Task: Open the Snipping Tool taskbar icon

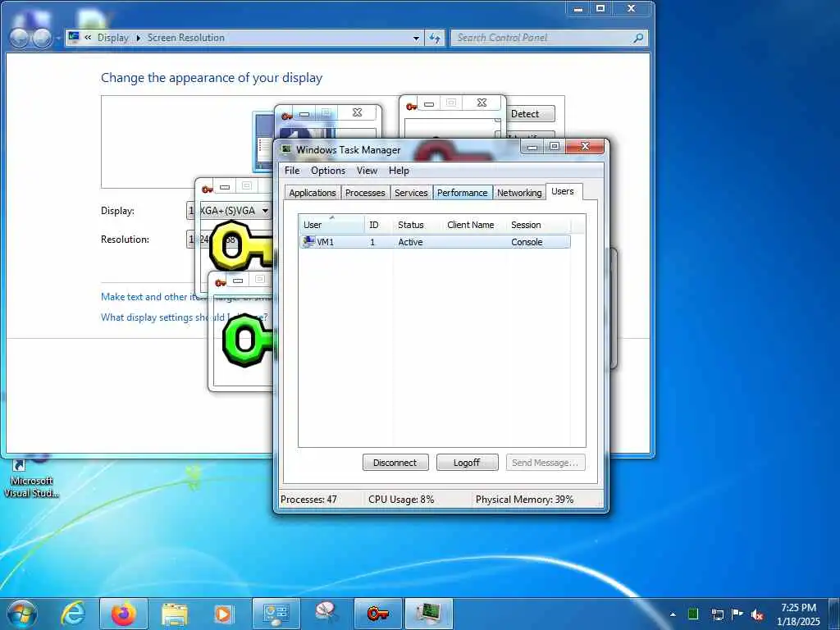Action: [326, 614]
